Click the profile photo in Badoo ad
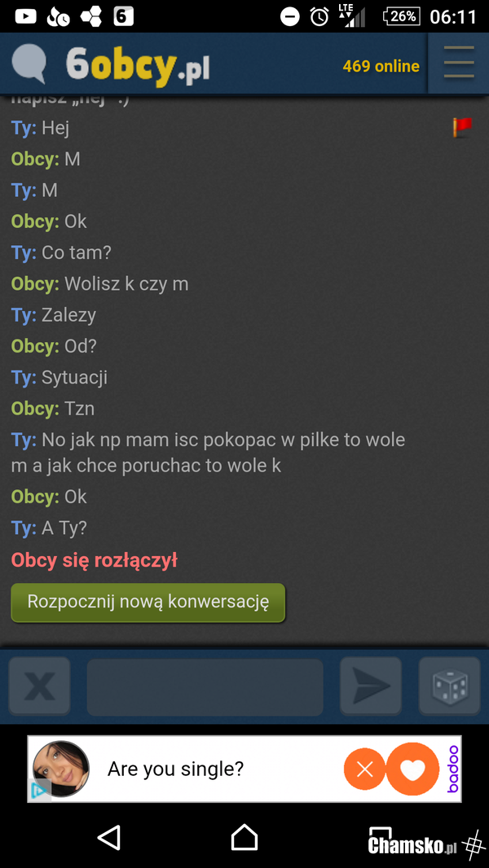The width and height of the screenshot is (489, 868). [x=61, y=769]
